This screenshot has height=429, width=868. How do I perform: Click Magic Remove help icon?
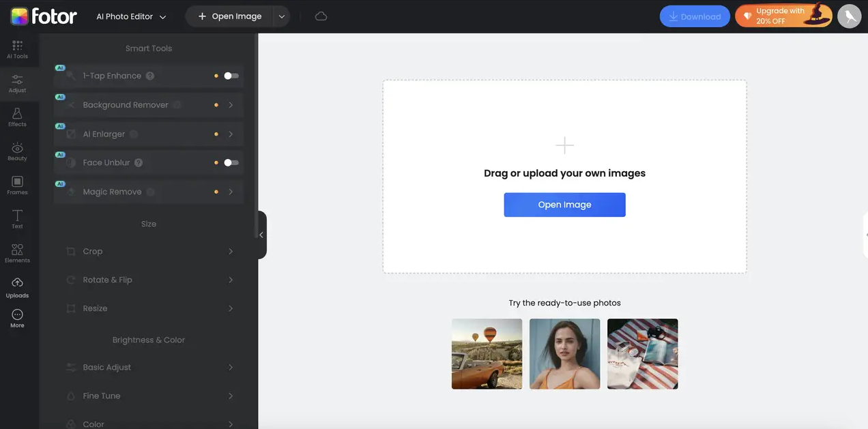[151, 192]
